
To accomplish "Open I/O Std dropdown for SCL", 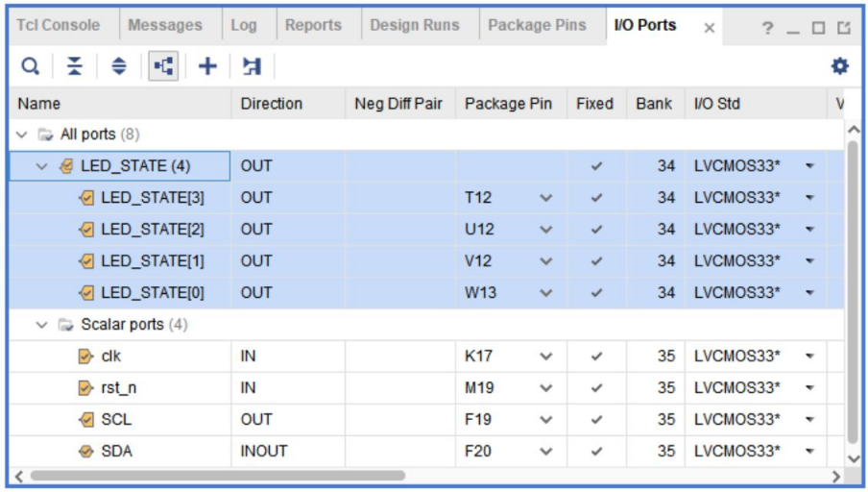I will pos(809,420).
